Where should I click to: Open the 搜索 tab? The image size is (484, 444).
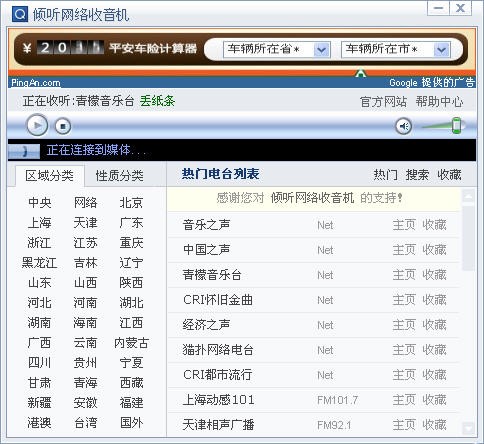(x=417, y=175)
